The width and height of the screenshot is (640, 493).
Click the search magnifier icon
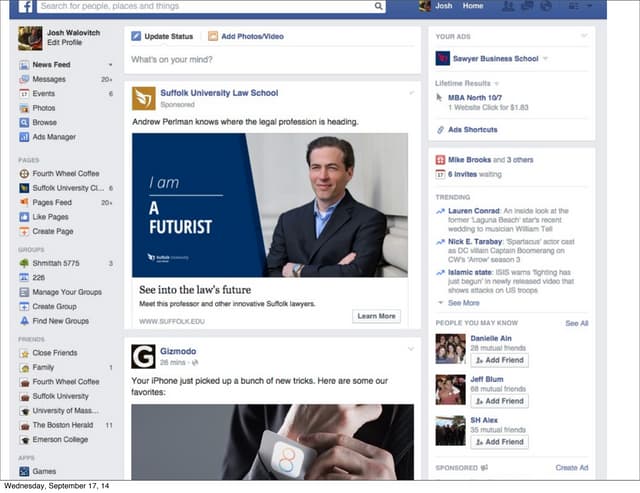(x=378, y=6)
